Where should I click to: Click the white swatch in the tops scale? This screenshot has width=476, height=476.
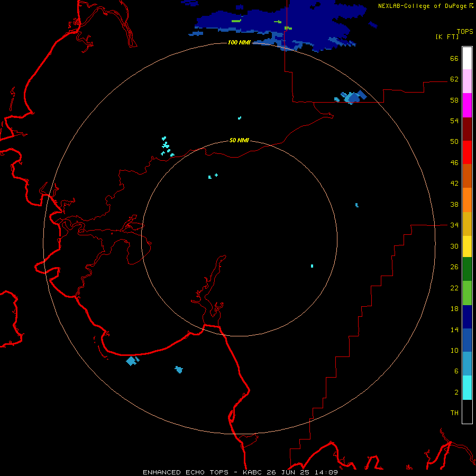coord(467,58)
